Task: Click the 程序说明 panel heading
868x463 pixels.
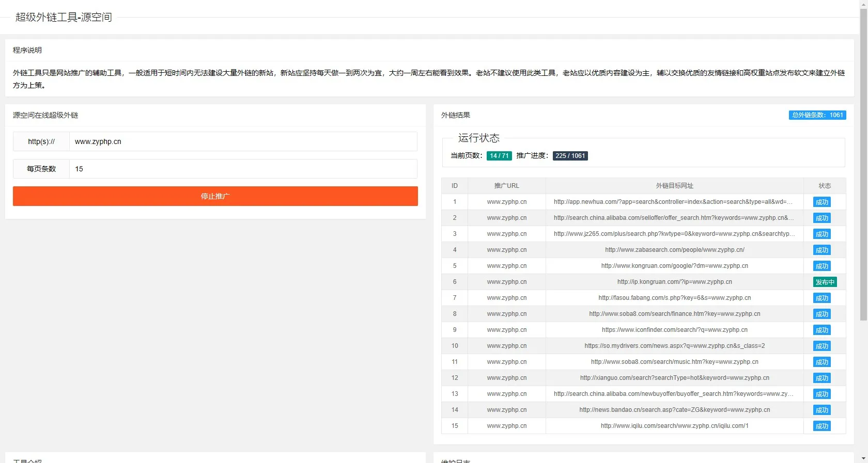Action: pos(27,50)
